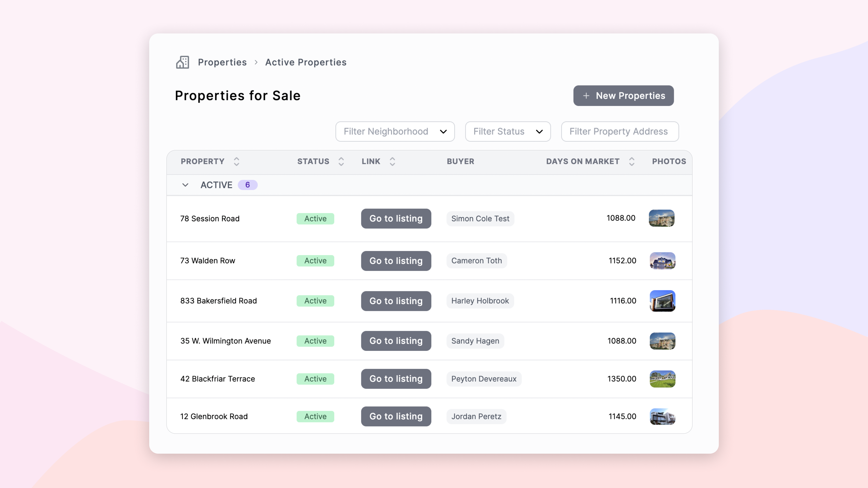Image resolution: width=868 pixels, height=488 pixels.
Task: Click the chevron on Filter Neighborhood
Action: coord(443,132)
